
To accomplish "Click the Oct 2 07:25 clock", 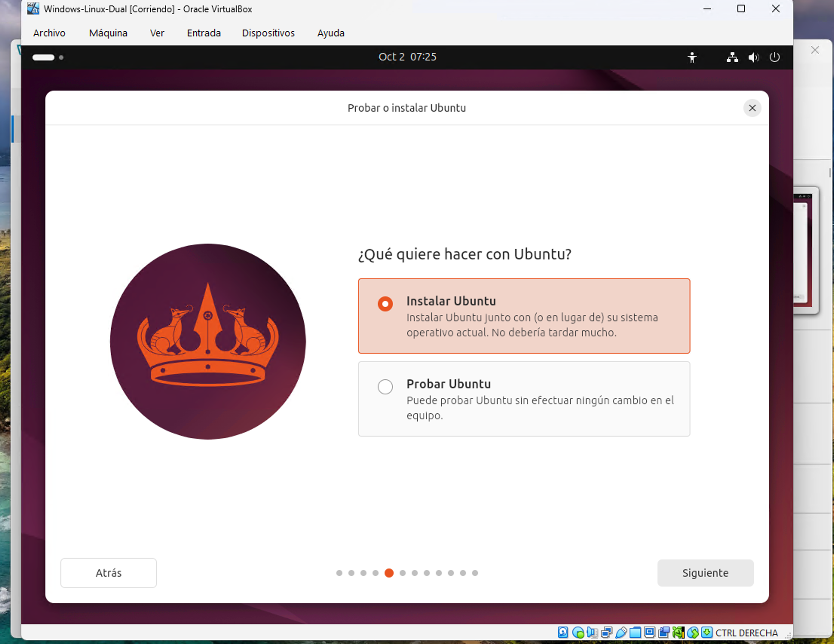I will [x=407, y=57].
